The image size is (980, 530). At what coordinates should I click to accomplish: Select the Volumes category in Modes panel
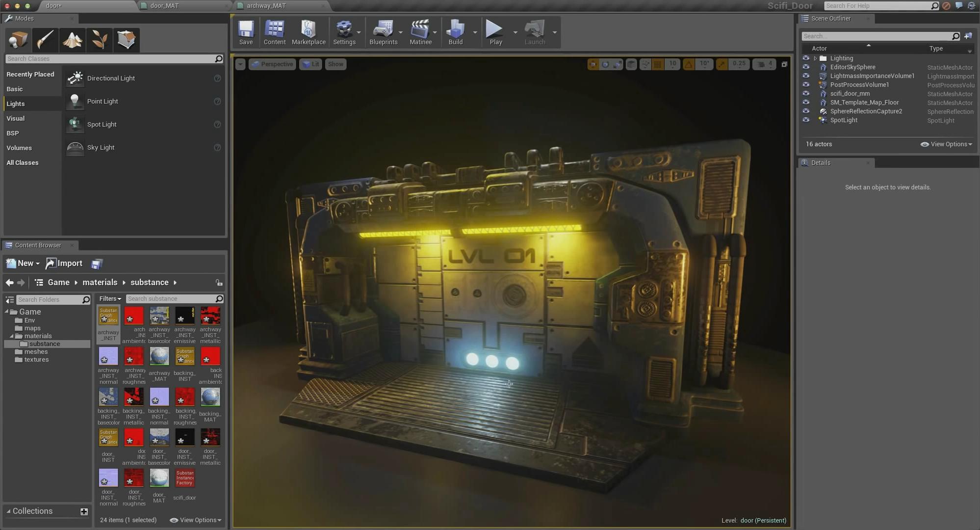[x=19, y=148]
